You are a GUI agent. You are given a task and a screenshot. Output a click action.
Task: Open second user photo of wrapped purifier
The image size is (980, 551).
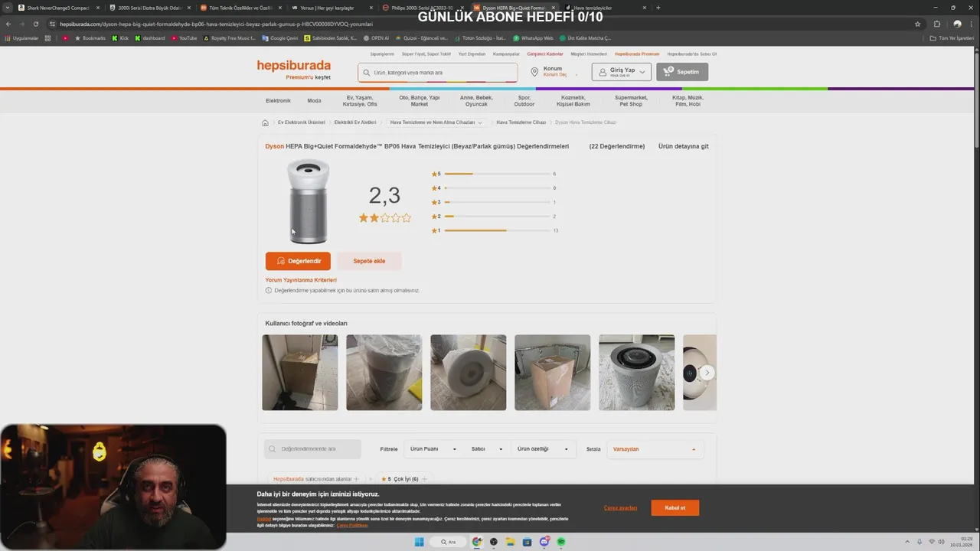coord(384,373)
